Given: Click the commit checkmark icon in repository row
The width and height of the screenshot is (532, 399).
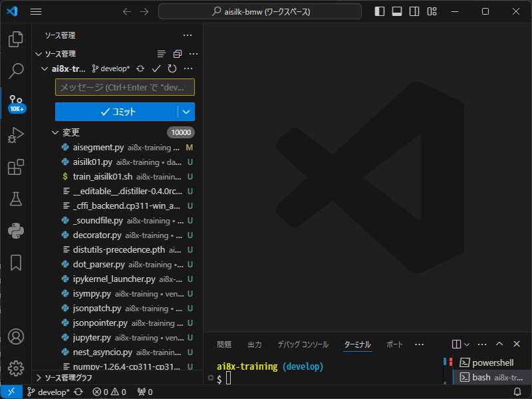Looking at the screenshot, I should [x=156, y=69].
